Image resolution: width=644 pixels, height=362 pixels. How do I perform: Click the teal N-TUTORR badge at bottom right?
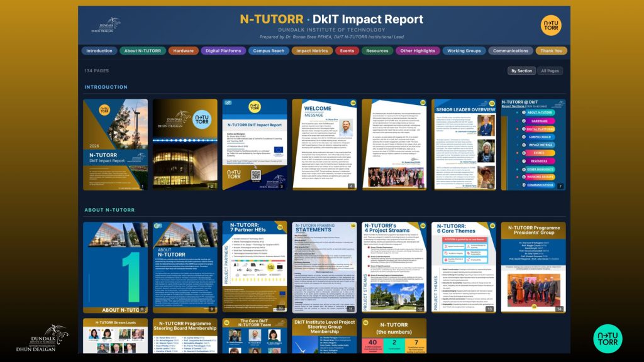pos(608,339)
